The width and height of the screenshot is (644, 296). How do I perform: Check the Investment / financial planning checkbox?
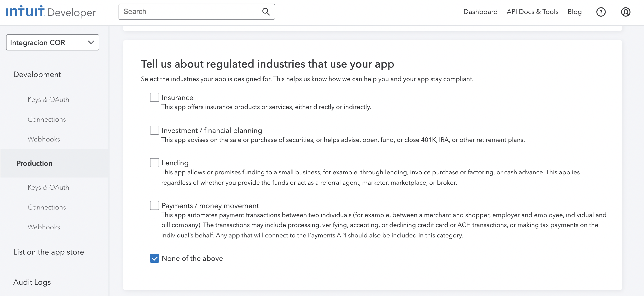154,130
